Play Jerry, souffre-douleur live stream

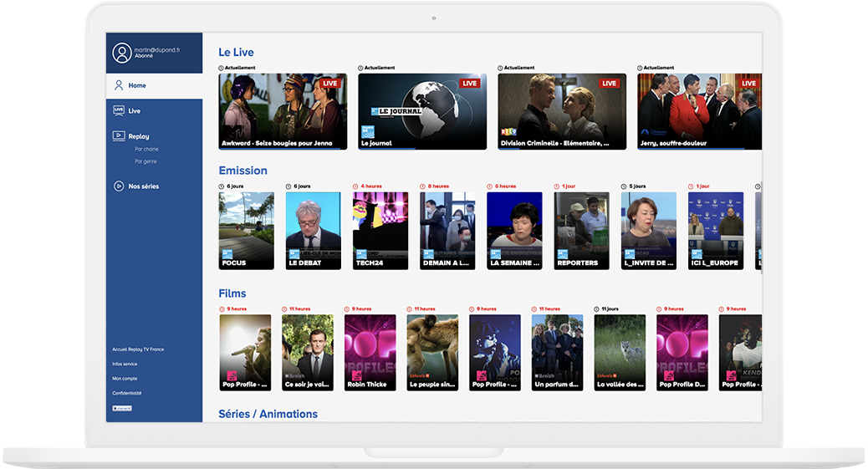[x=700, y=111]
